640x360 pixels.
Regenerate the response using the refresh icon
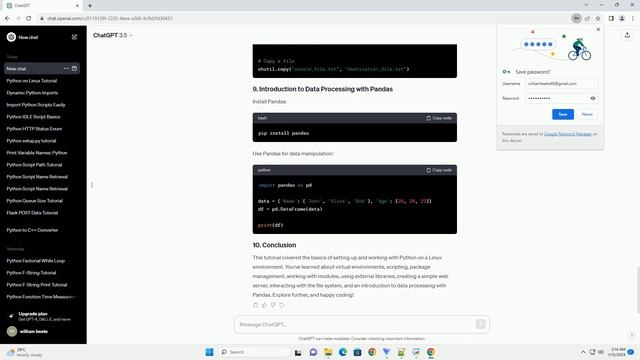[281, 305]
